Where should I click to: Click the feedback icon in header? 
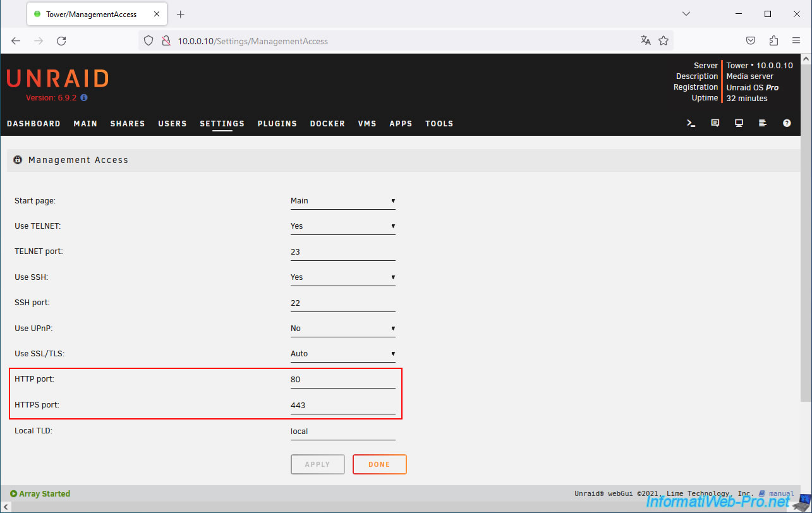pyautogui.click(x=715, y=124)
